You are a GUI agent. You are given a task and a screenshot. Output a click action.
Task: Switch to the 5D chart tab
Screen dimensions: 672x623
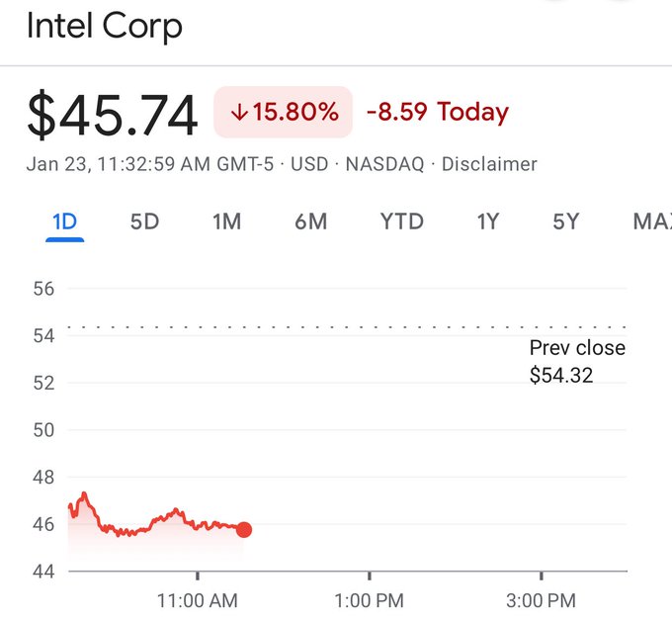(x=144, y=222)
